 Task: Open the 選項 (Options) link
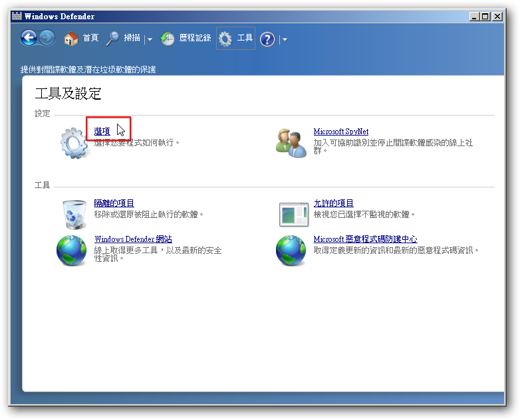click(x=102, y=132)
